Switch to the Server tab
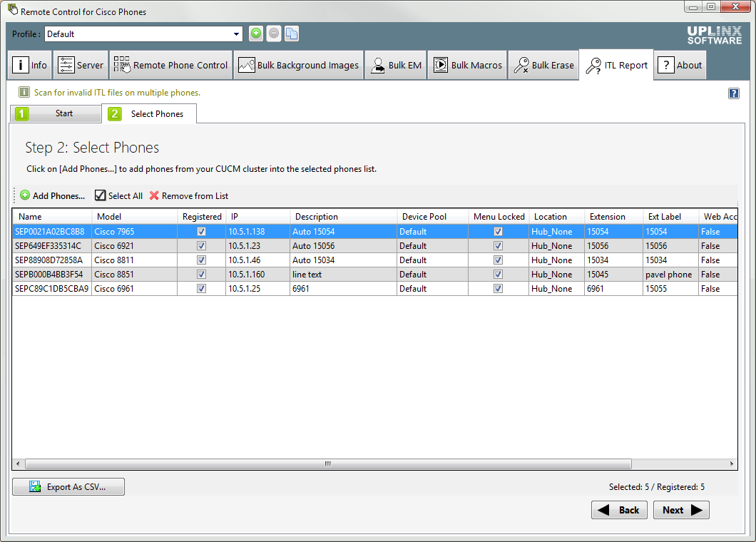The image size is (756, 542). (x=81, y=65)
